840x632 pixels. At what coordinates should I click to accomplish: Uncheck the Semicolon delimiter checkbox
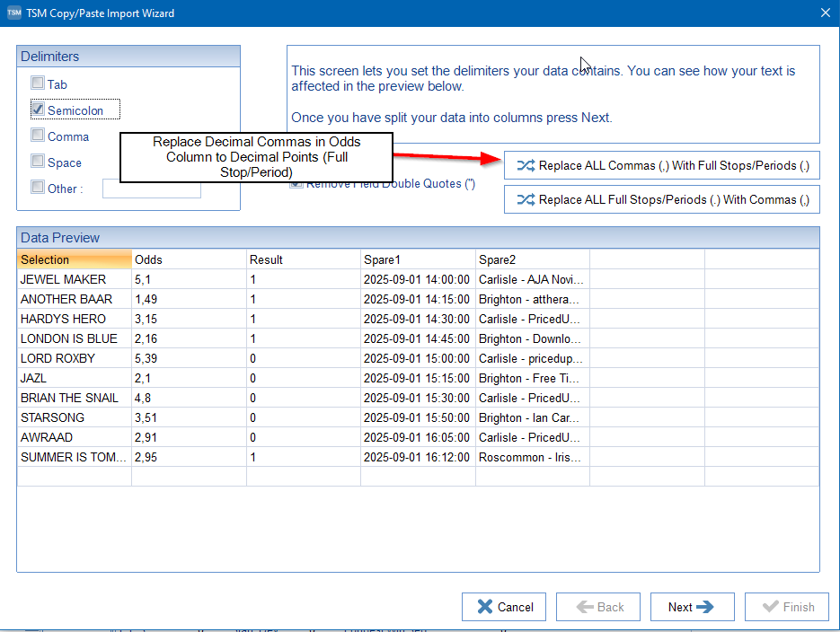tap(38, 110)
